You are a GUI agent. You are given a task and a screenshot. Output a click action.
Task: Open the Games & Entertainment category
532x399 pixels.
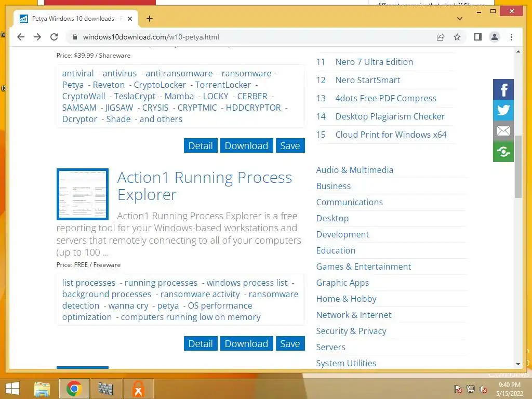pyautogui.click(x=363, y=267)
